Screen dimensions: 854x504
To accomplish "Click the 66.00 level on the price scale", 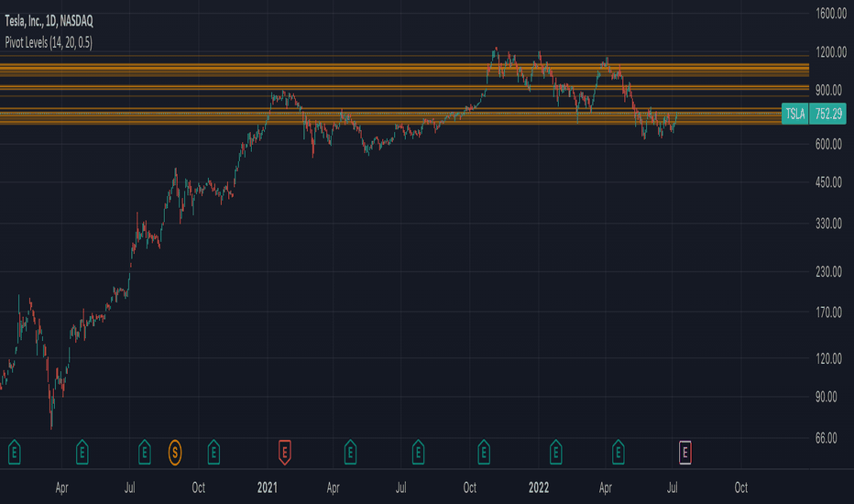I will pyautogui.click(x=827, y=438).
